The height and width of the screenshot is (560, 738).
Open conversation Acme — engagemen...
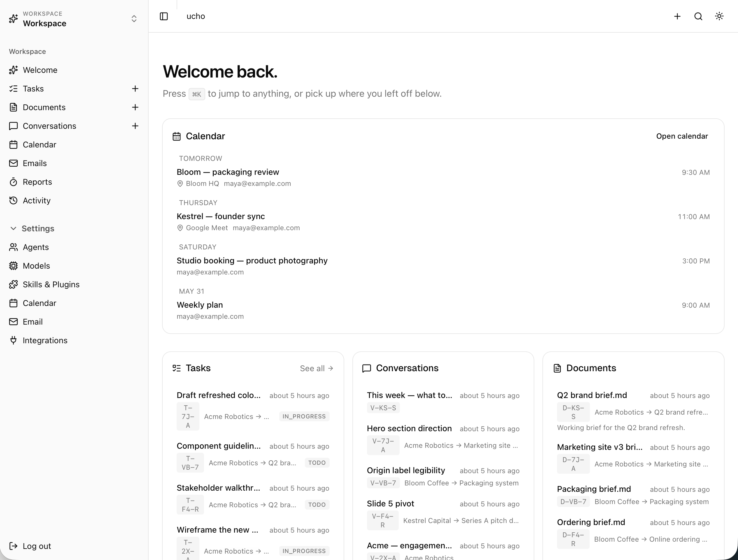[443, 550]
